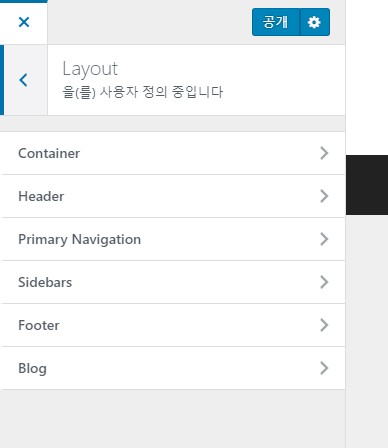Open the Blog section
388x448 pixels.
(173, 368)
